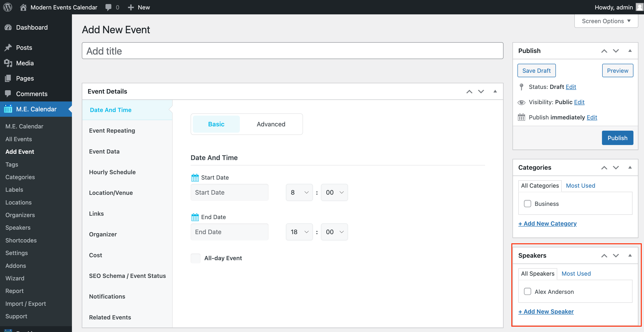Switch to the Advanced tab
This screenshot has width=644, height=332.
(x=271, y=124)
